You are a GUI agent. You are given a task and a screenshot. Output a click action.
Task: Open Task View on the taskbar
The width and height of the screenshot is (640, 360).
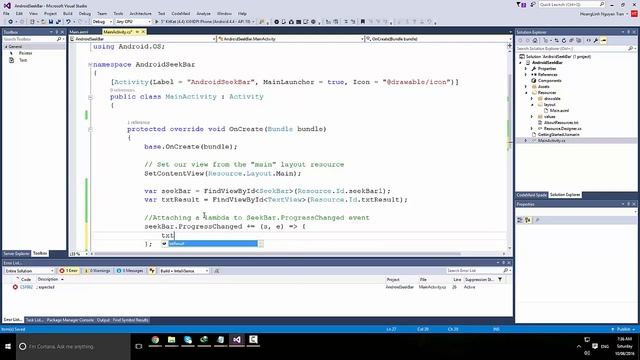pyautogui.click(x=139, y=347)
